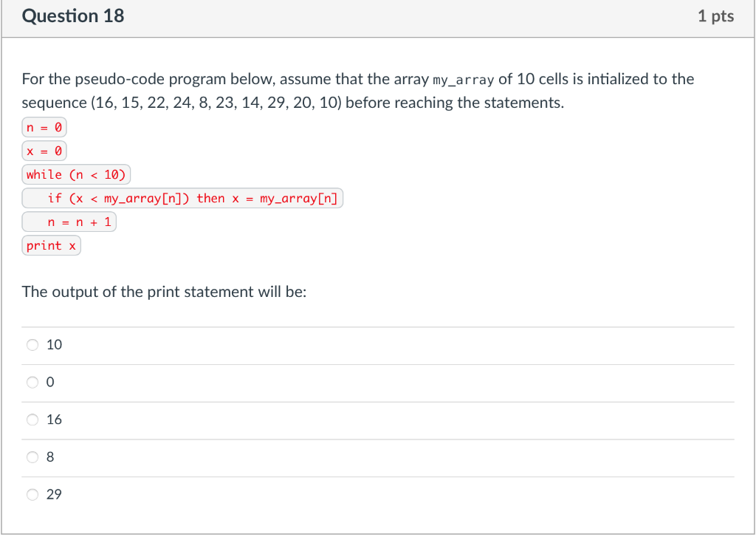756x537 pixels.
Task: Choose answer option 0
Action: pos(32,382)
